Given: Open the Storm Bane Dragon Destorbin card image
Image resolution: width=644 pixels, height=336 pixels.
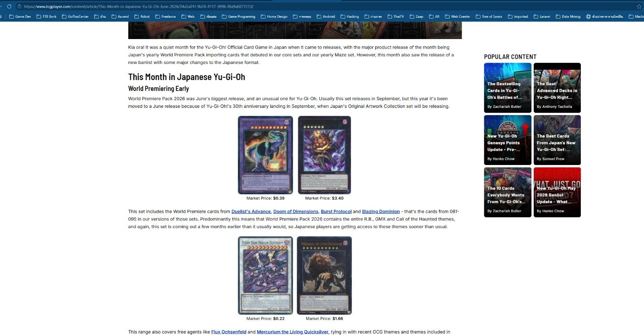Looking at the screenshot, I should 265,275.
